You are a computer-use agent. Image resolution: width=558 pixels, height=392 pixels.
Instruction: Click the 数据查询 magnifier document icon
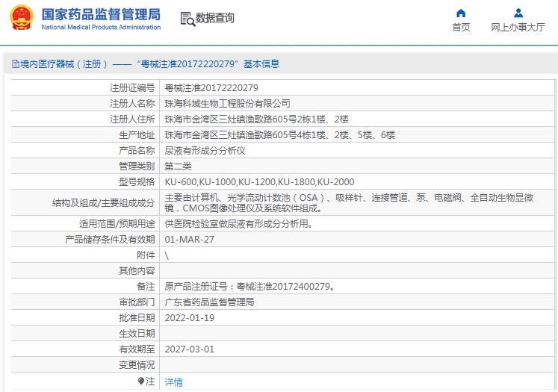tap(187, 19)
